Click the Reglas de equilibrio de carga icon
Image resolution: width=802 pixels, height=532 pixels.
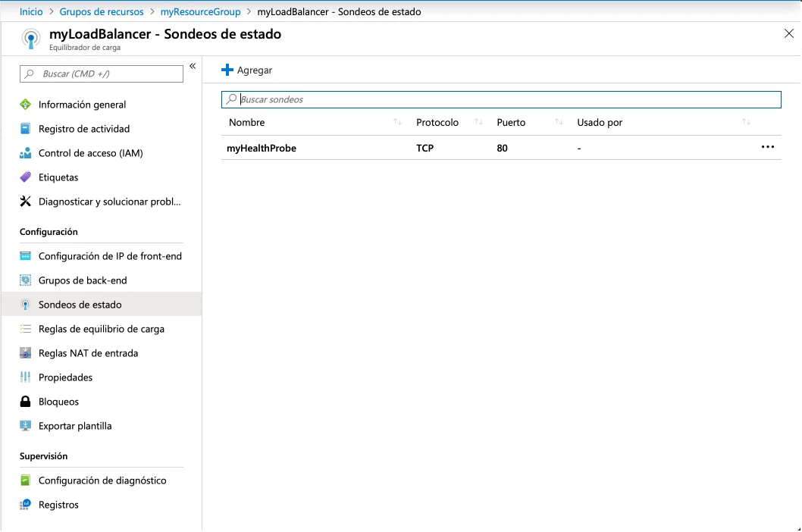25,329
